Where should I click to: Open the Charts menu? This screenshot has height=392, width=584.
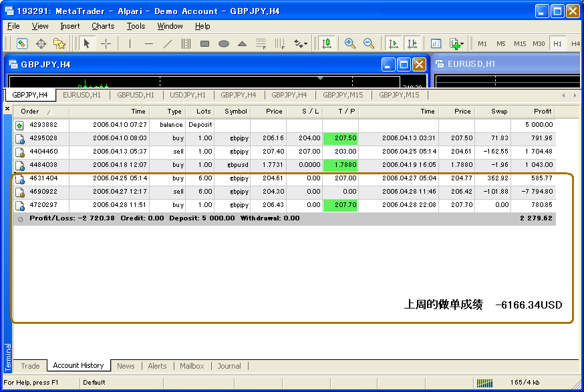coord(103,26)
